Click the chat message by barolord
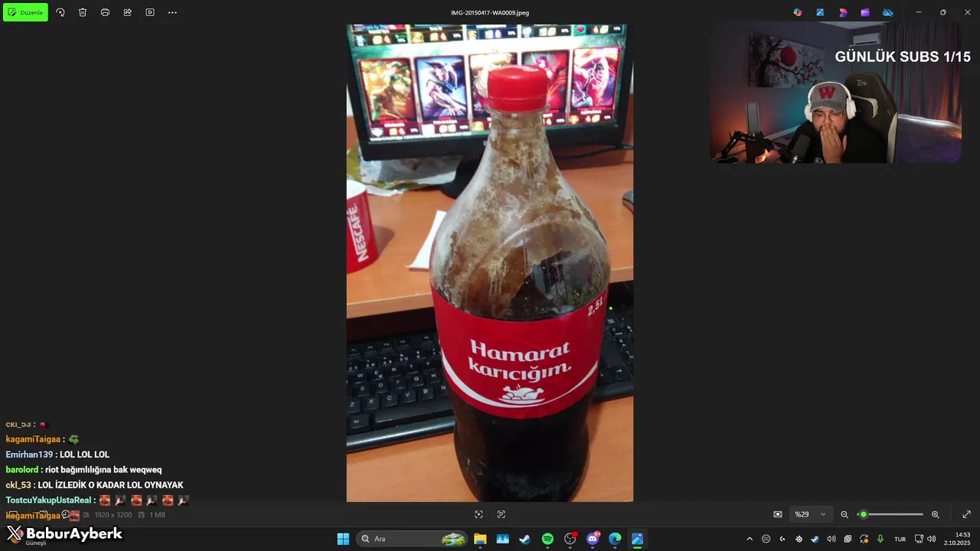 coord(83,470)
